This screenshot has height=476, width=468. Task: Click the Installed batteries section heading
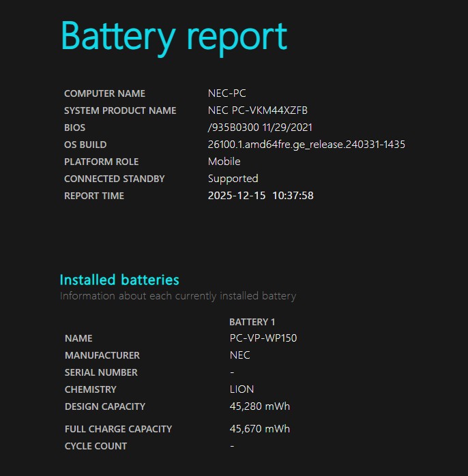119,280
